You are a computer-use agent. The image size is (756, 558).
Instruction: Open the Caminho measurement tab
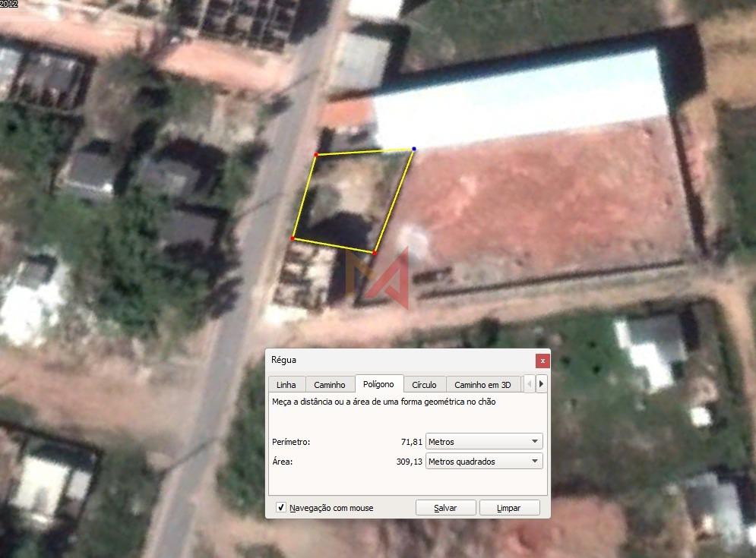point(329,385)
